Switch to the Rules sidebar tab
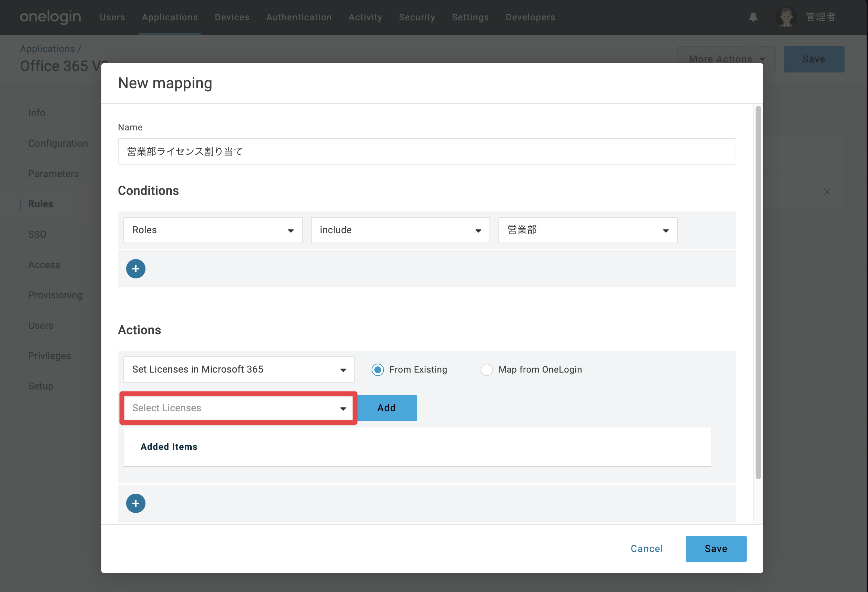The image size is (868, 592). [41, 204]
